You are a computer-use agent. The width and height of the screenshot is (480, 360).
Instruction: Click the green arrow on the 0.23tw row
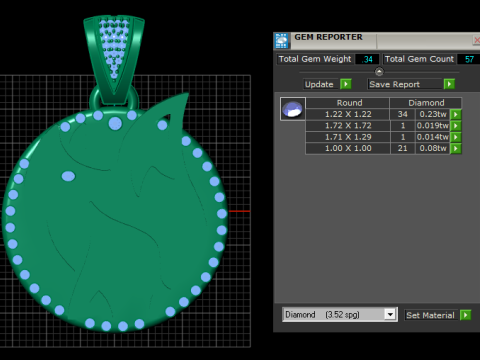click(x=455, y=114)
